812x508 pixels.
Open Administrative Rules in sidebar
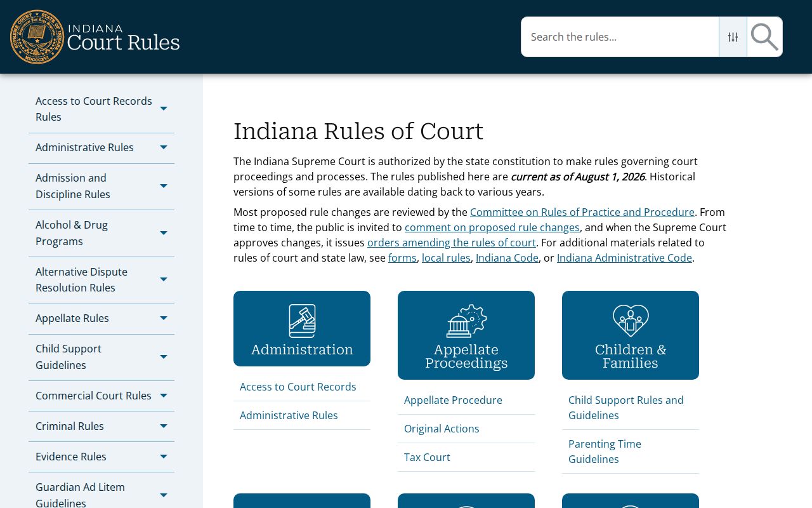point(84,147)
